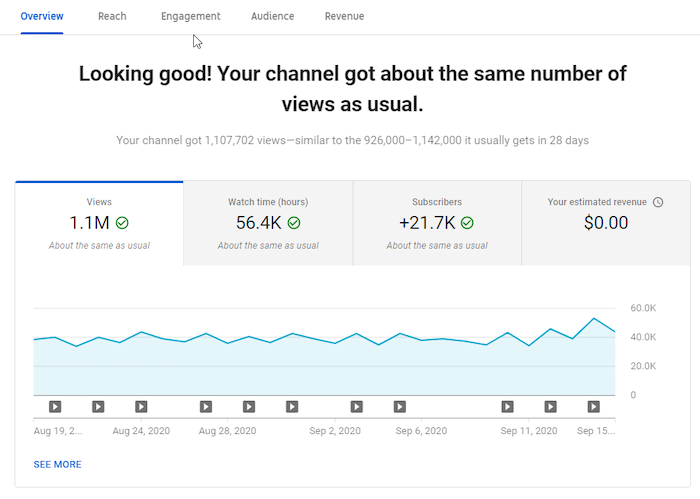
Task: Select the Overview tab
Action: (x=42, y=17)
